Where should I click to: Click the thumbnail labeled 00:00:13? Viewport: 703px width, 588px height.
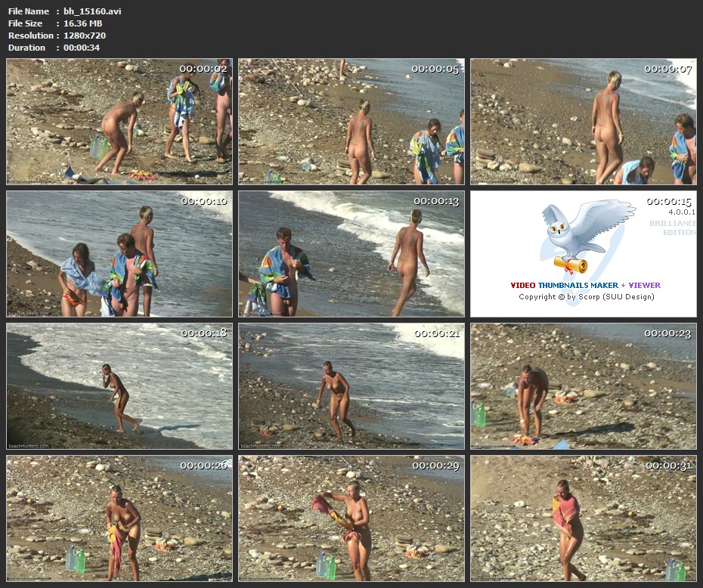click(x=351, y=254)
